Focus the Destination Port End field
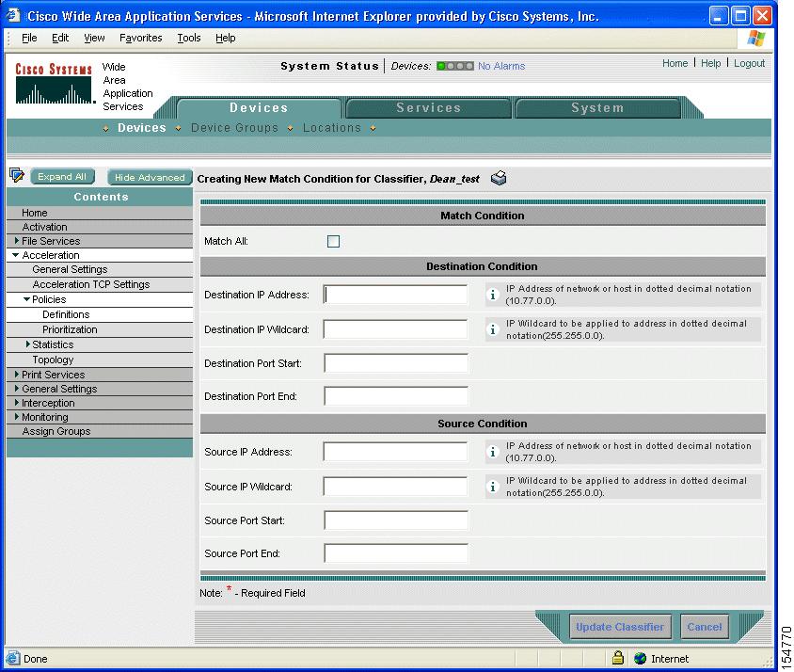This screenshot has height=672, width=794. tap(396, 396)
